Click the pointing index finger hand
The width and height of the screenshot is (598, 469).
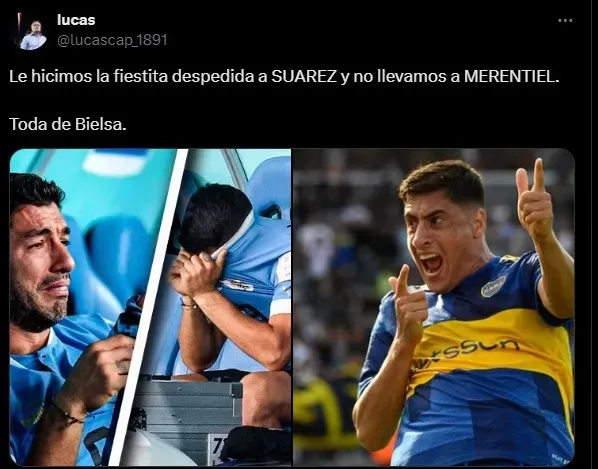click(x=409, y=305)
